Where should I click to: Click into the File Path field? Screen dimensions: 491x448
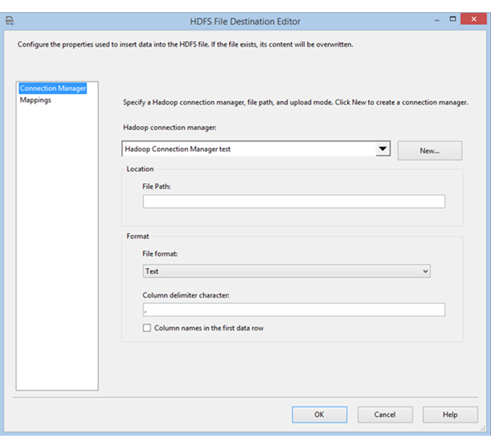tap(294, 202)
